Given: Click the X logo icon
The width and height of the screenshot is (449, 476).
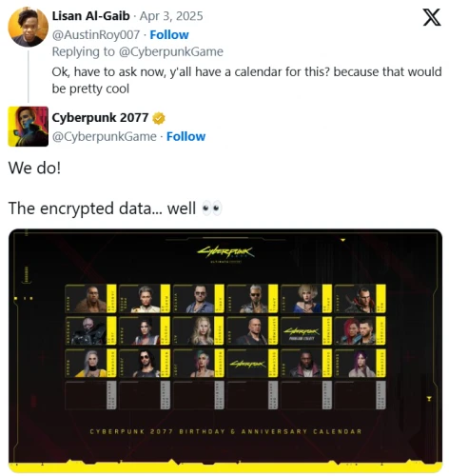Looking at the screenshot, I should coord(432,17).
